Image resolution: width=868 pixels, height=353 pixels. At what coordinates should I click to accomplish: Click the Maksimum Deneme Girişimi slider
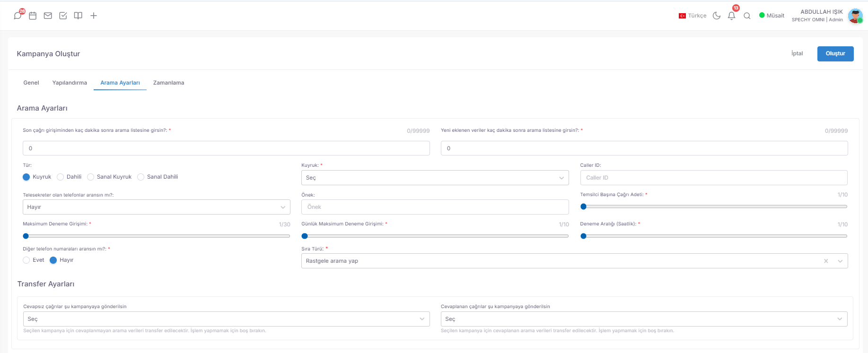157,236
